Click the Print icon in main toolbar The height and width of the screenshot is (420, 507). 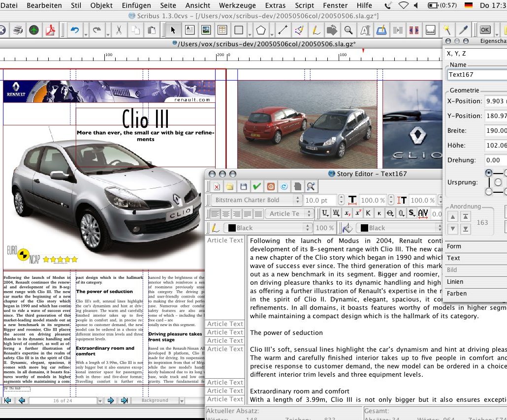[18, 30]
